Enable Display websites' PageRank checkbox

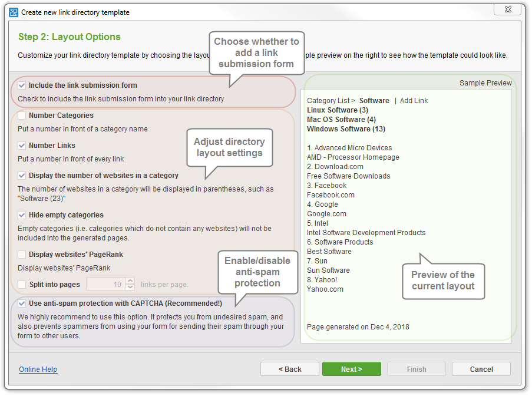point(22,255)
